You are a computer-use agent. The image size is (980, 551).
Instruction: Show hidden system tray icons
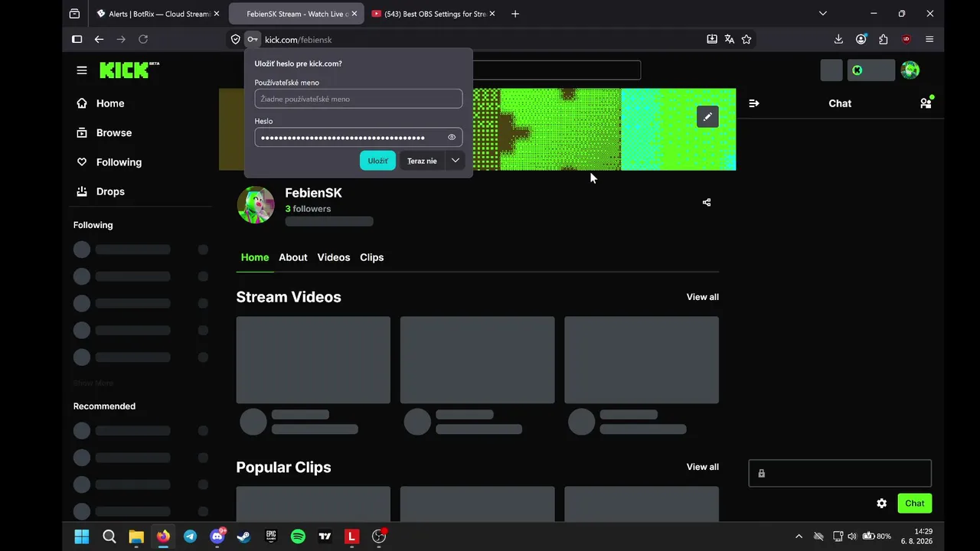(799, 536)
